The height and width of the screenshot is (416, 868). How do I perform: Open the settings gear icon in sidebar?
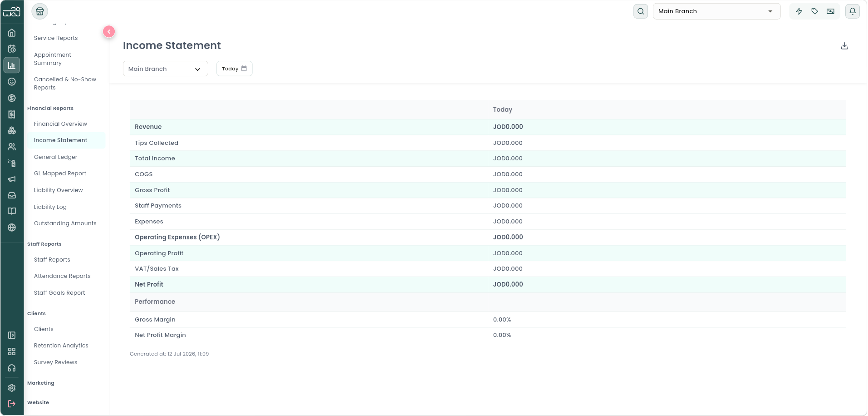[12, 388]
